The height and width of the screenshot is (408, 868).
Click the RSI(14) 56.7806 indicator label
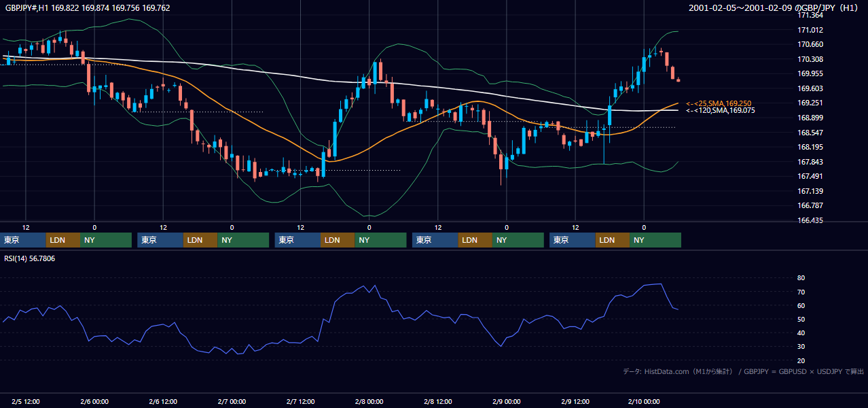[30, 258]
